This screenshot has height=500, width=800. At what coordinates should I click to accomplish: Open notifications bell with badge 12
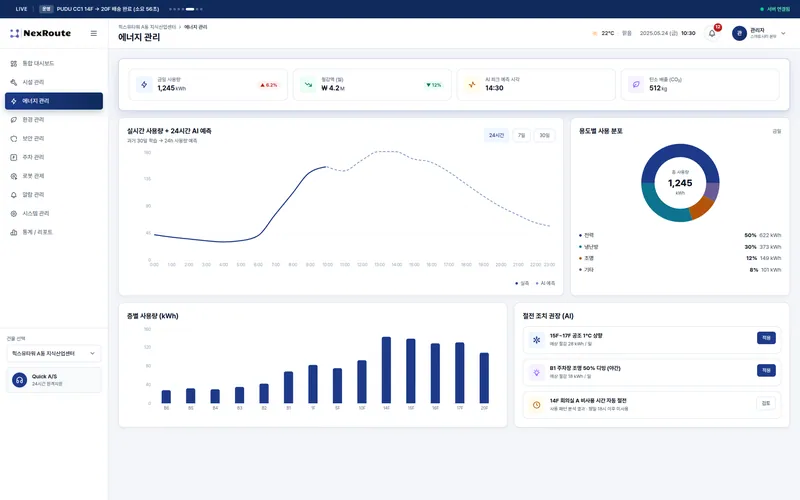click(712, 33)
